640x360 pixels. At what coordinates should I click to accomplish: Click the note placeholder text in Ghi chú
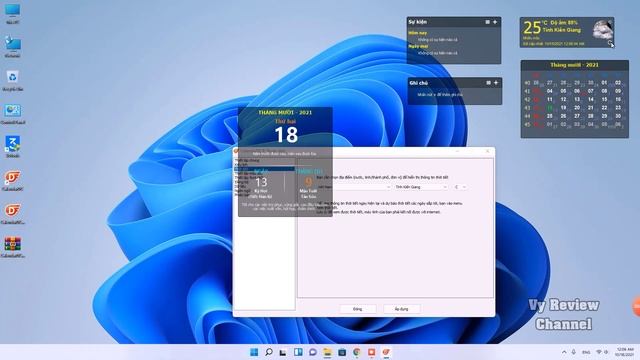(x=440, y=95)
